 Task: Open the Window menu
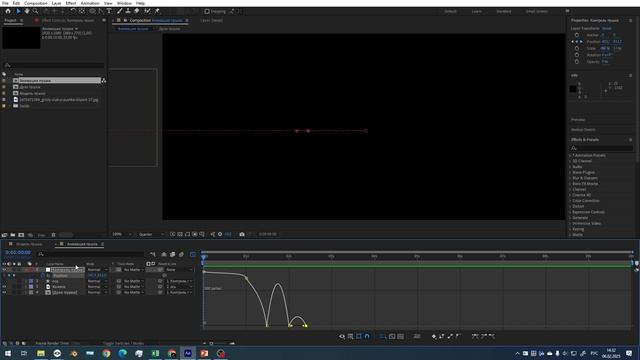[124, 3]
